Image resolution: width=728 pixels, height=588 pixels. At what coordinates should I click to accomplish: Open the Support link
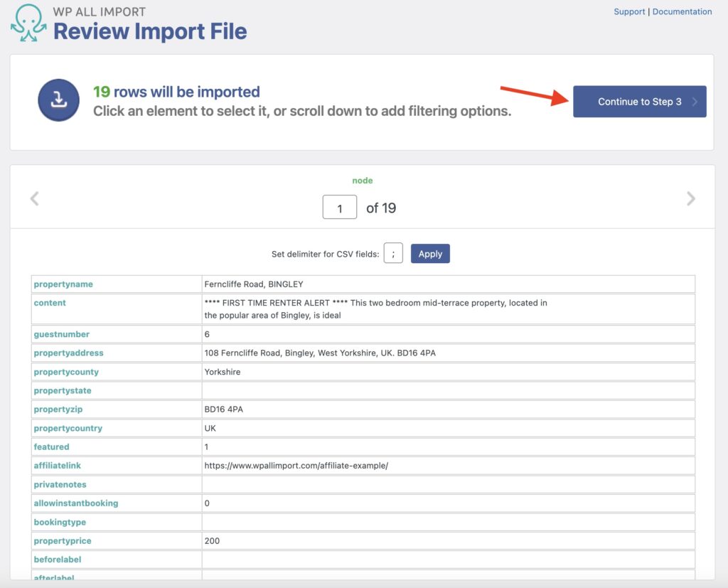629,11
